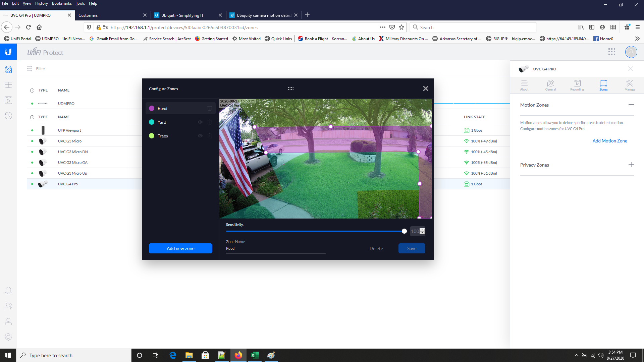
Task: Click the notifications bell icon sidebar
Action: click(8, 290)
